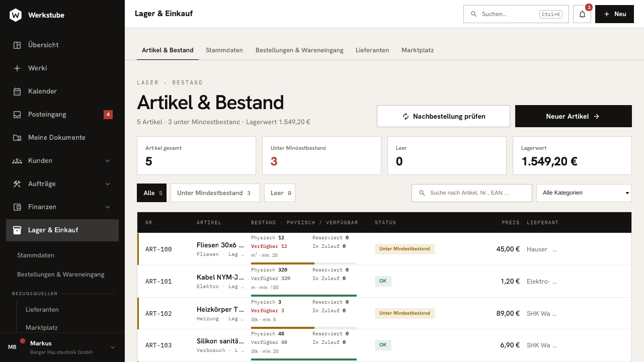Open Meine Dokumente folder icon

click(17, 137)
